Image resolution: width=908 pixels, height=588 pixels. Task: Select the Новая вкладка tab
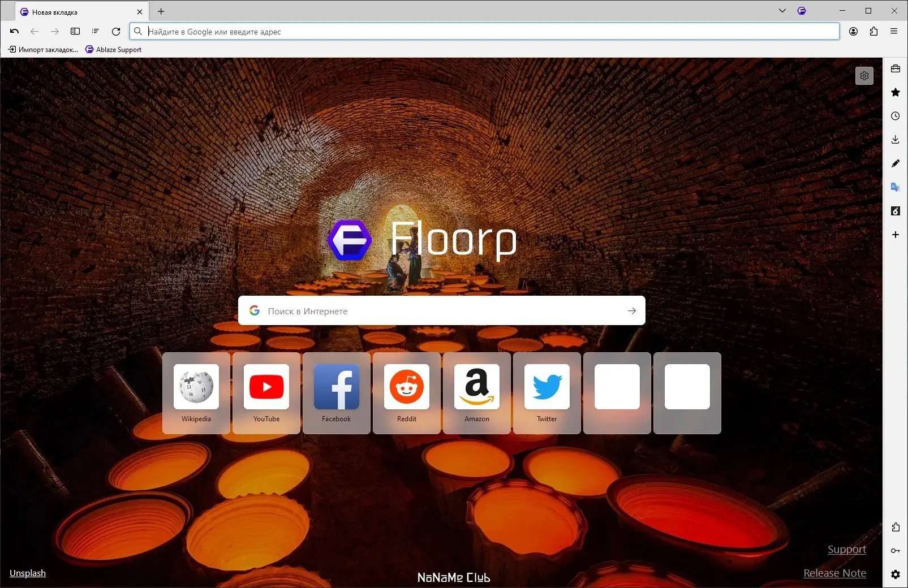(x=82, y=12)
